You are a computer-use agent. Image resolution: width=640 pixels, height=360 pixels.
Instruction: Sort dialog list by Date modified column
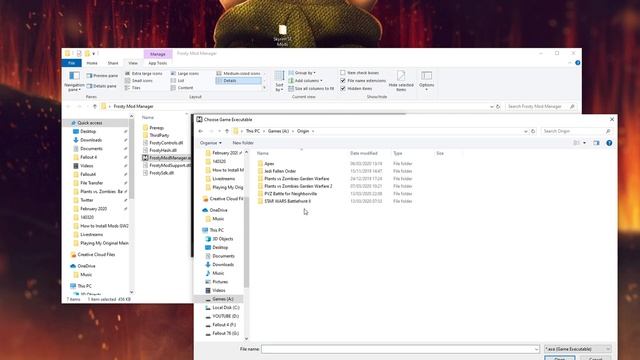pyautogui.click(x=364, y=153)
